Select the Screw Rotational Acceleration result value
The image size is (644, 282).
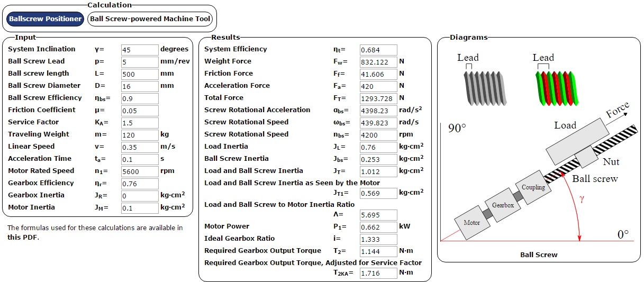click(x=378, y=111)
